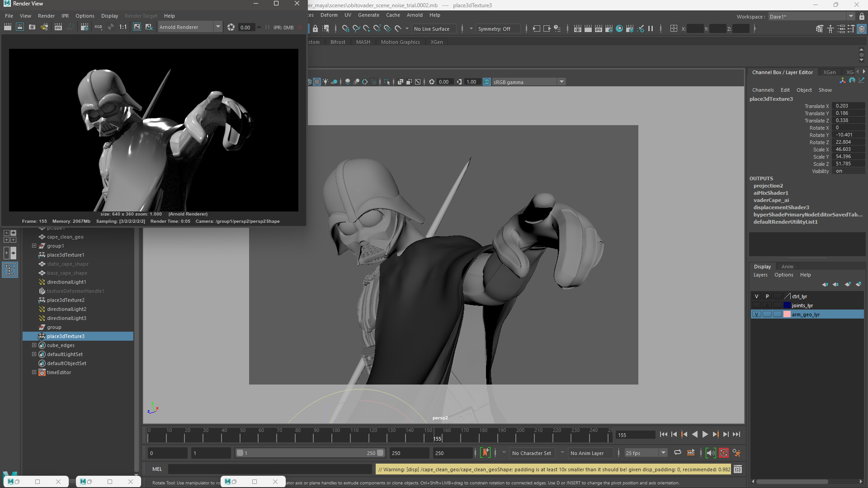The image size is (868, 488).
Task: Open the Script Editor icon
Action: click(x=738, y=469)
